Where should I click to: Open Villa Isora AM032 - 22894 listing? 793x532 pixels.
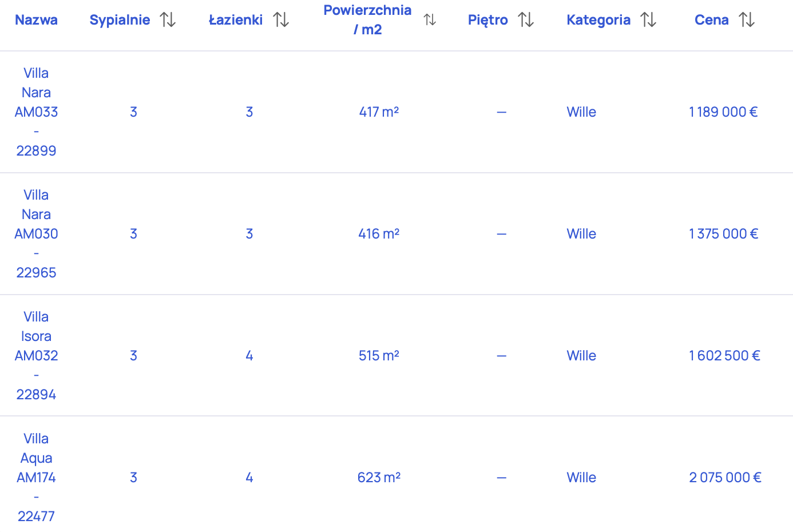click(36, 356)
